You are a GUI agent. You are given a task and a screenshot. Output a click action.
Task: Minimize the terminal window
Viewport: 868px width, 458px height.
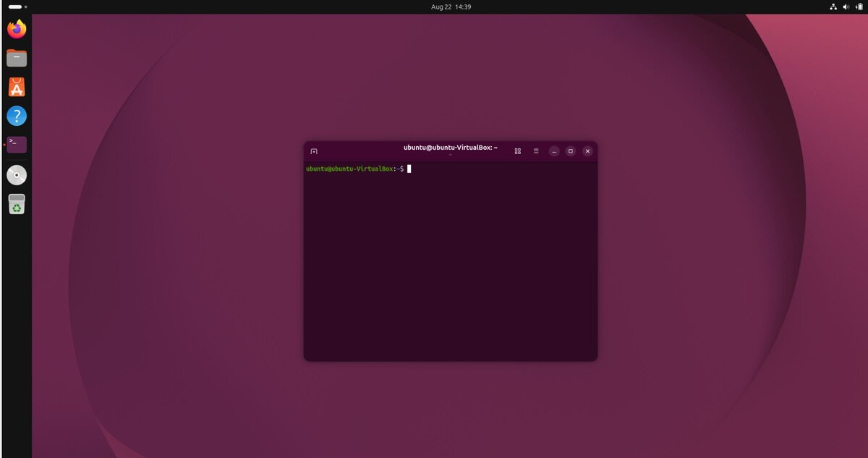tap(554, 151)
